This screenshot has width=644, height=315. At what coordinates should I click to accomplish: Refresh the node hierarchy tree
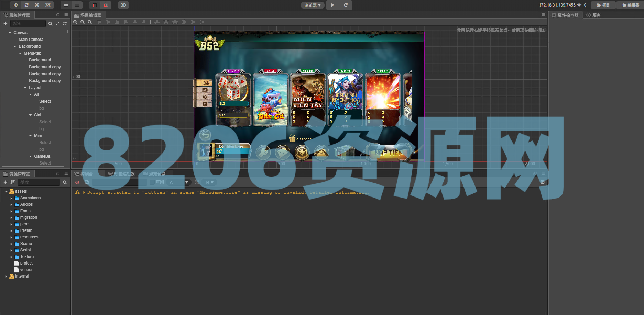click(65, 24)
